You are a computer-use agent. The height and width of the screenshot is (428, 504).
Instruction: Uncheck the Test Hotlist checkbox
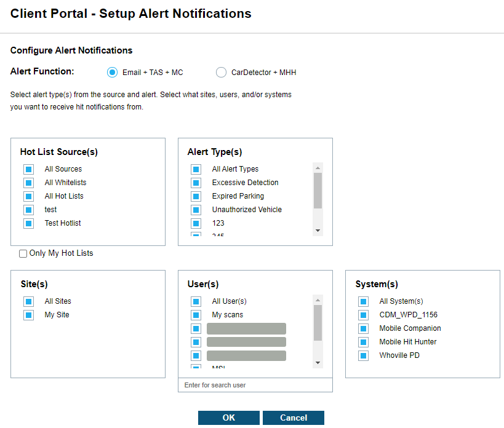click(28, 223)
